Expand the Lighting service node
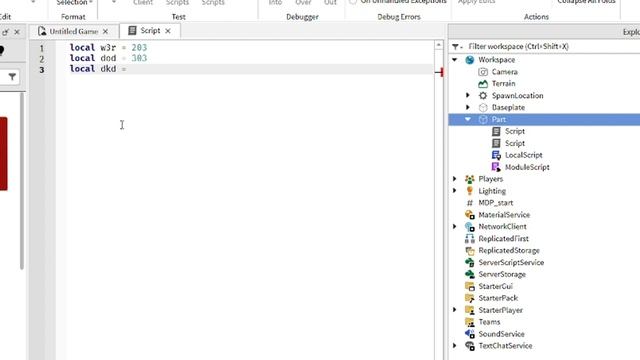The image size is (640, 360). click(x=455, y=191)
